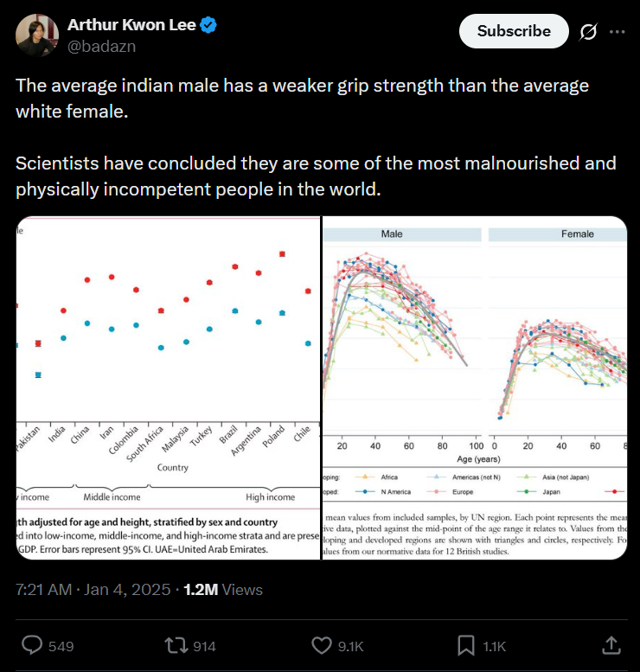This screenshot has width=640, height=672.
Task: Open the Male/Female age curve chart image
Action: point(474,387)
